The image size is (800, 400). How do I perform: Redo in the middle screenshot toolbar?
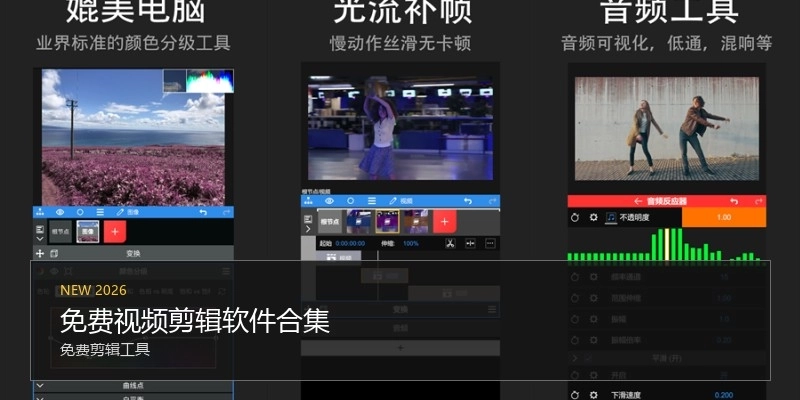pyautogui.click(x=492, y=201)
